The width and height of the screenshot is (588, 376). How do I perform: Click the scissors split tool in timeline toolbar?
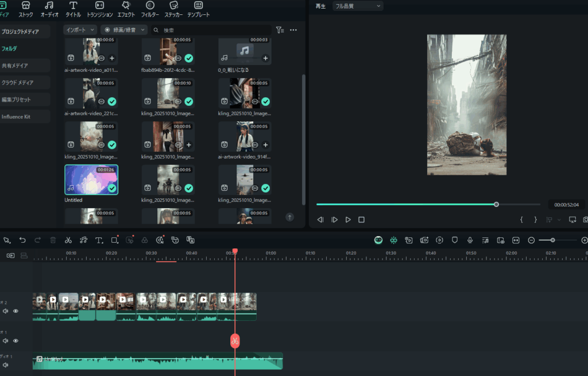68,240
